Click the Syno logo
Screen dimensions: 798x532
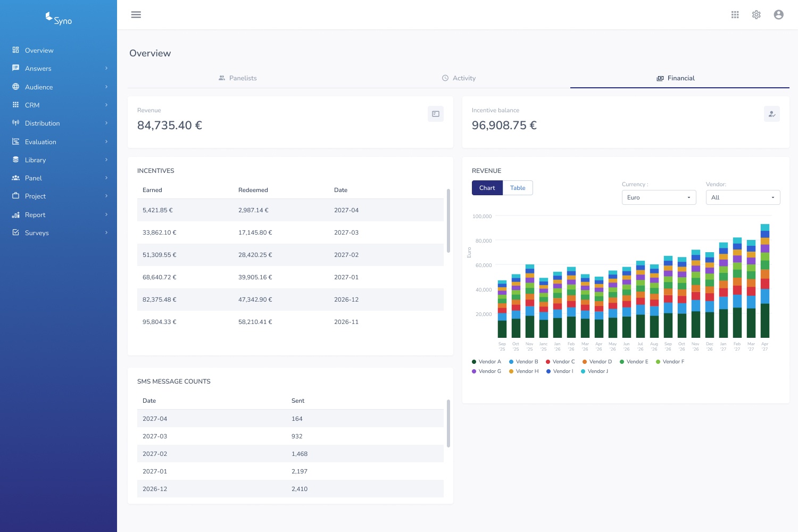click(59, 19)
